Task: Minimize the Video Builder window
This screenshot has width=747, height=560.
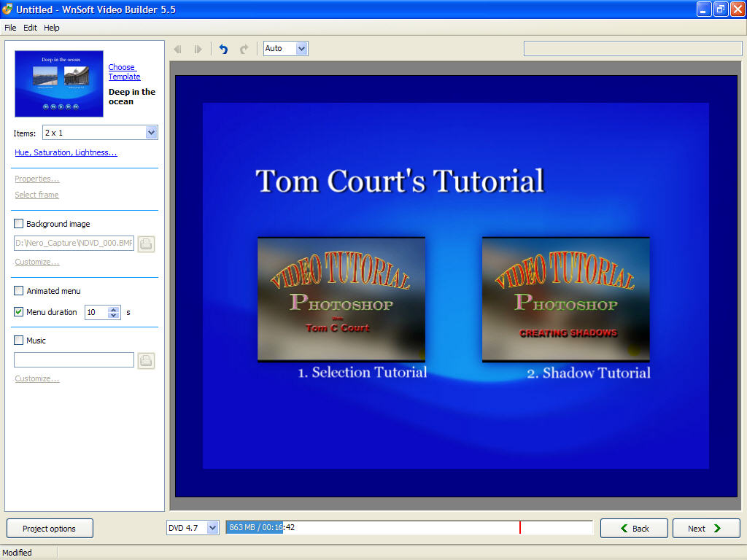Action: 704,9
